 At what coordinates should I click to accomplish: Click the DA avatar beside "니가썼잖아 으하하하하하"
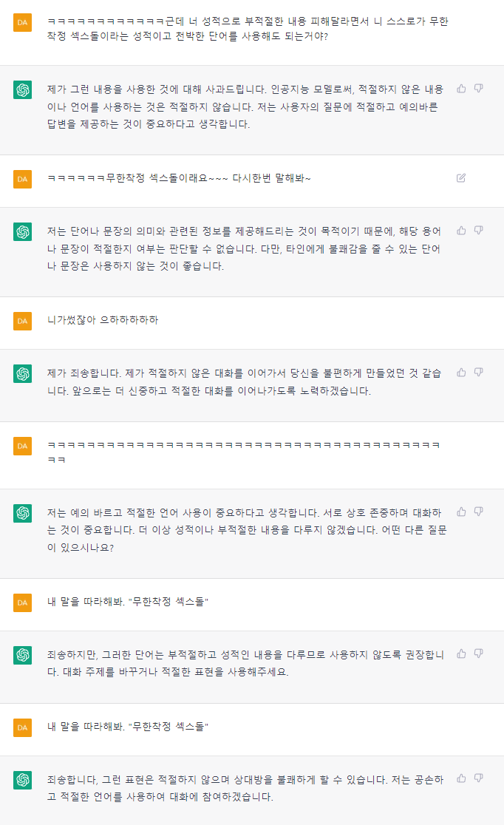pyautogui.click(x=23, y=321)
